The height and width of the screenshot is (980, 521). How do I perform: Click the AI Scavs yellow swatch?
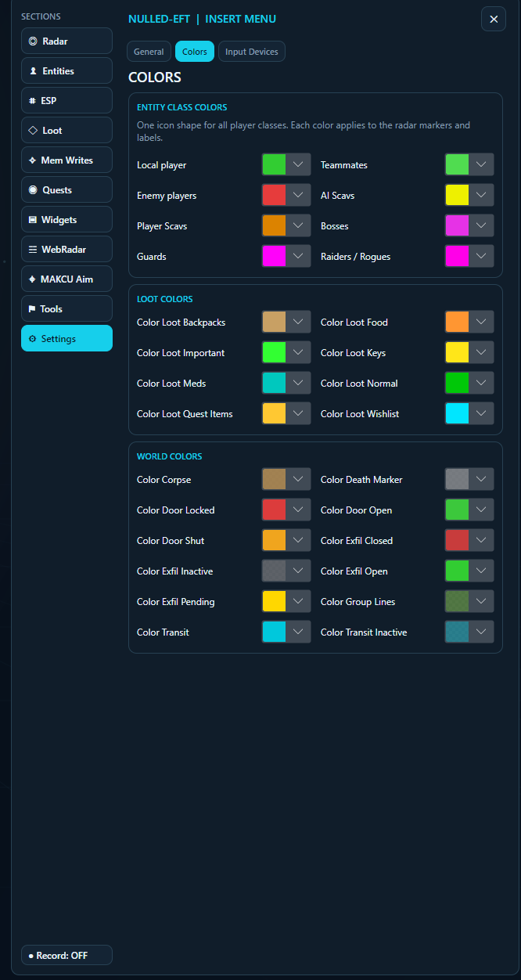click(458, 195)
